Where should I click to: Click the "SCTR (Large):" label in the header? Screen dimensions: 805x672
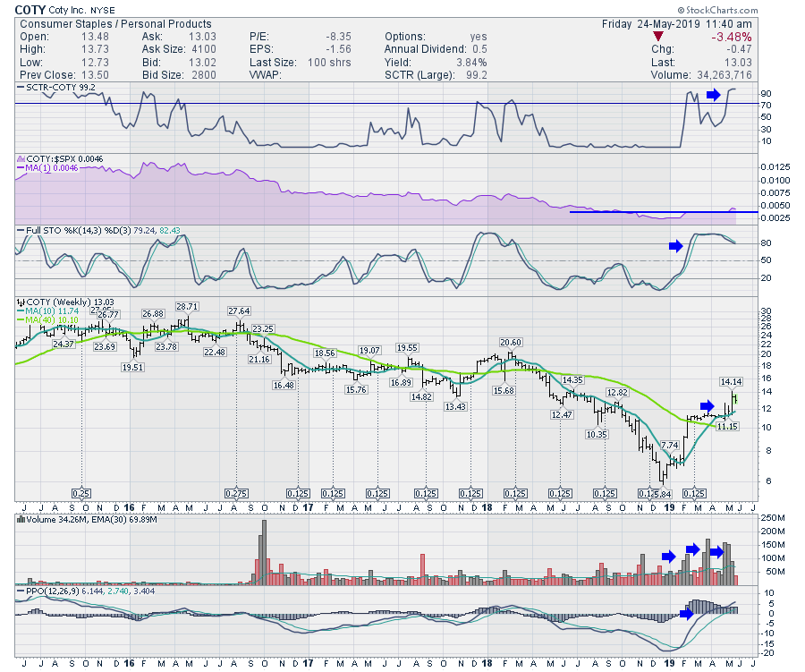420,75
